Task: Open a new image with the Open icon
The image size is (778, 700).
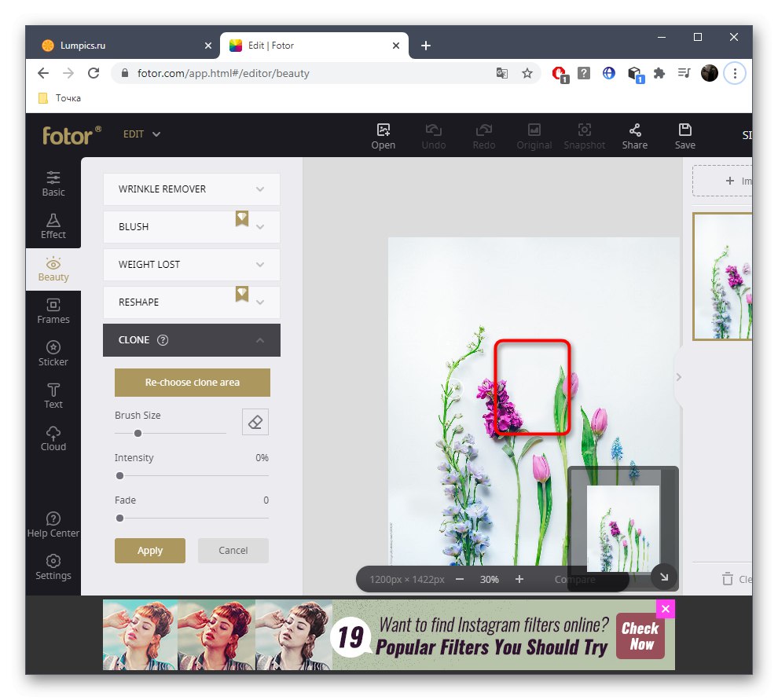Action: point(383,135)
